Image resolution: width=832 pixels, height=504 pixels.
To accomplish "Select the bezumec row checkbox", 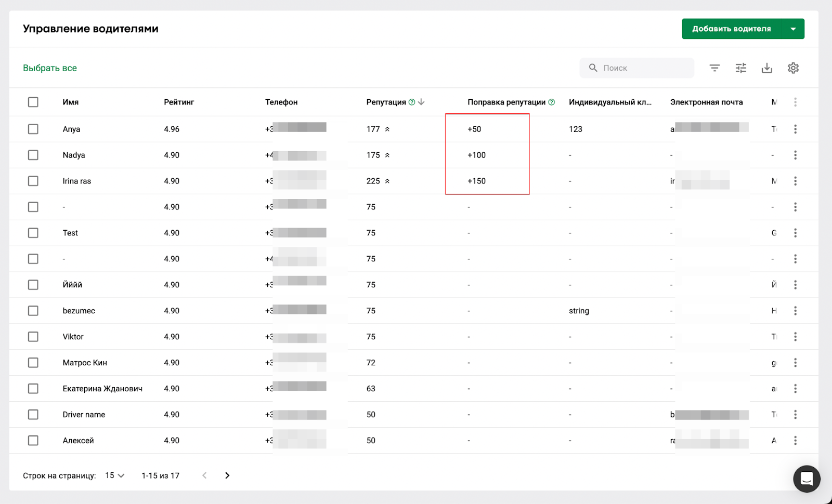I will click(x=33, y=311).
